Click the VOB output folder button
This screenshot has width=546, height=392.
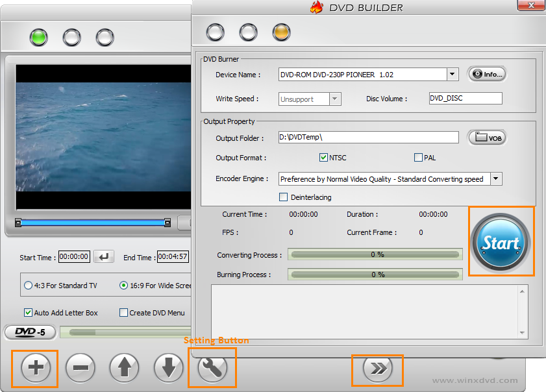[x=487, y=138]
